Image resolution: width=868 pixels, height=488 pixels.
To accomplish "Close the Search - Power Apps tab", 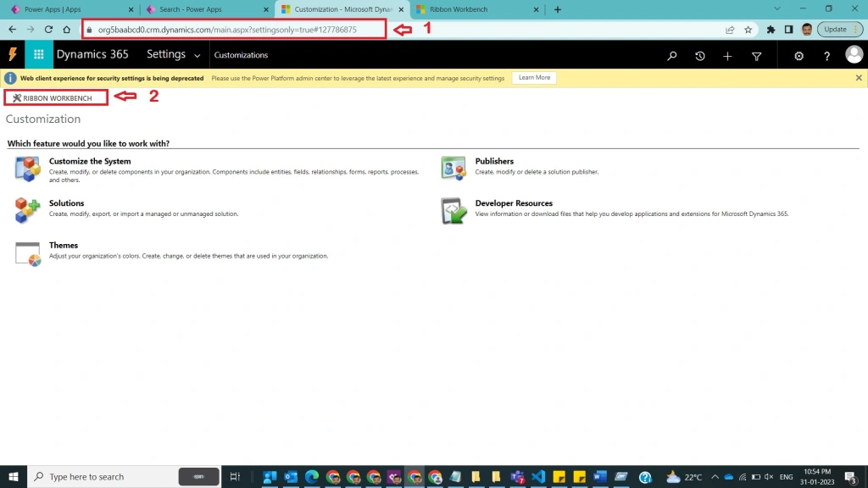I will (265, 9).
